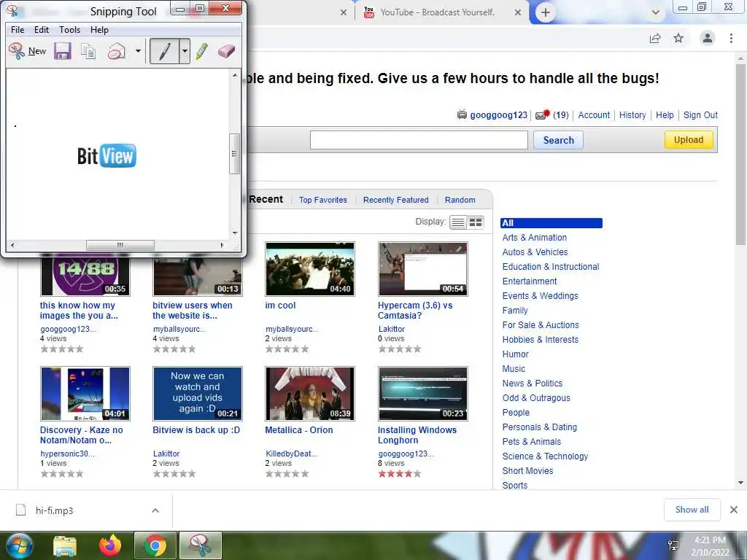The width and height of the screenshot is (747, 560).
Task: Expand hi-fi.mp3 download options chevron
Action: (x=155, y=510)
